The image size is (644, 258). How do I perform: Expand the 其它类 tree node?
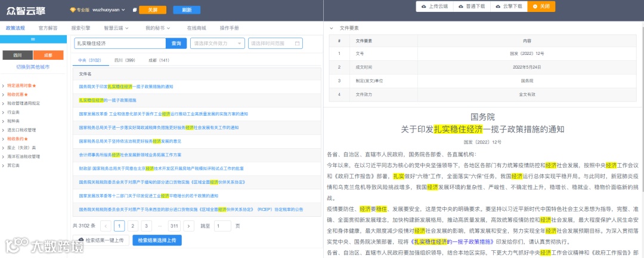point(4,165)
